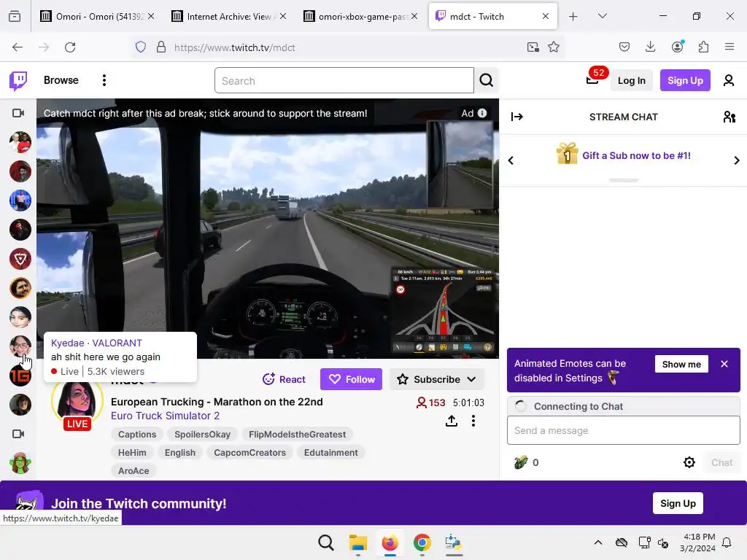This screenshot has width=747, height=560.
Task: Collapse the stream chat panel arrow
Action: click(x=517, y=117)
